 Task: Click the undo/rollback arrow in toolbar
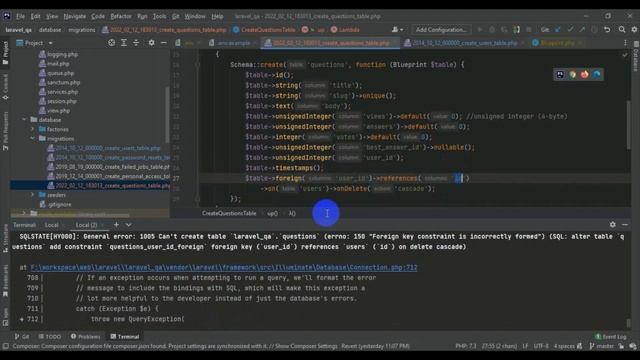point(607,30)
